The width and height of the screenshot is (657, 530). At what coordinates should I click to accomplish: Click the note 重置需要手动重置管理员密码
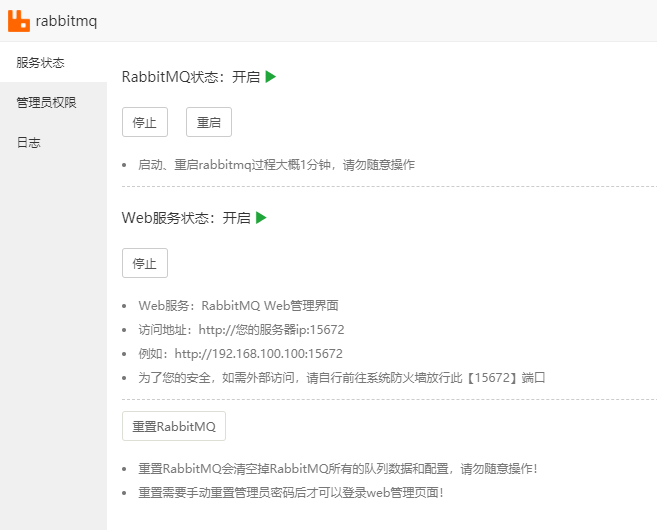291,492
